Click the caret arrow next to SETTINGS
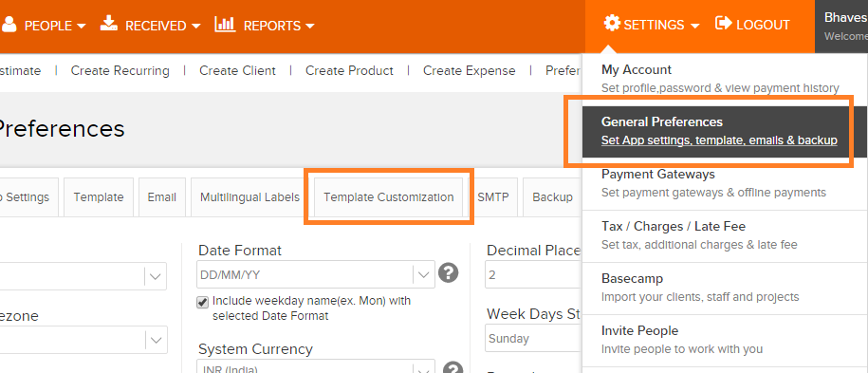 click(695, 26)
